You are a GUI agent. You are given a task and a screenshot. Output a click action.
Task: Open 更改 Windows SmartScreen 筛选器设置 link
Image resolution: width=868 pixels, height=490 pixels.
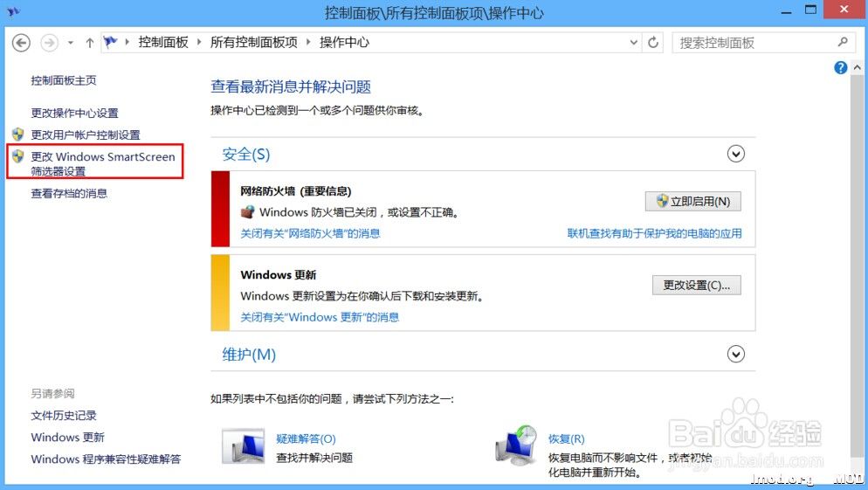[x=102, y=163]
